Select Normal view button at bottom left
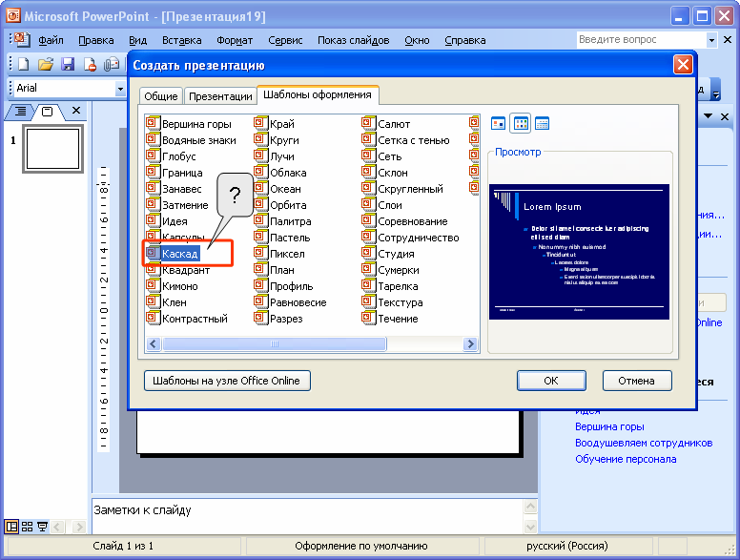Screen dimensions: 740x560 [11, 527]
